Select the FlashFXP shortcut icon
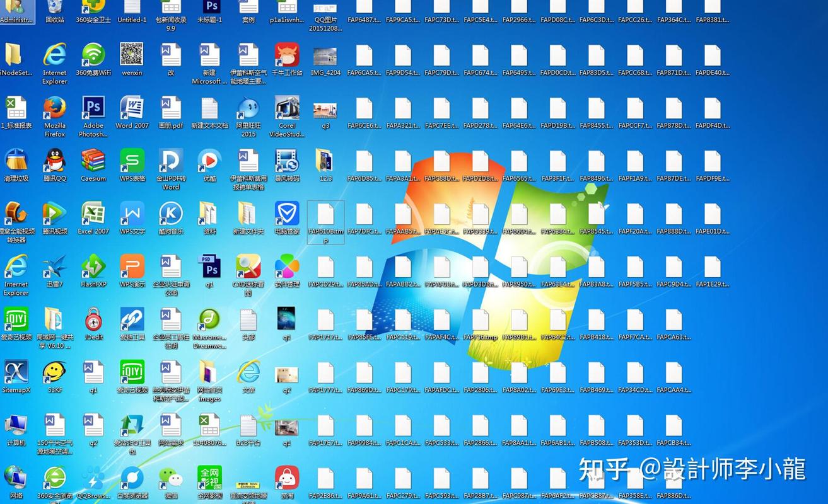This screenshot has width=828, height=504. [93, 266]
